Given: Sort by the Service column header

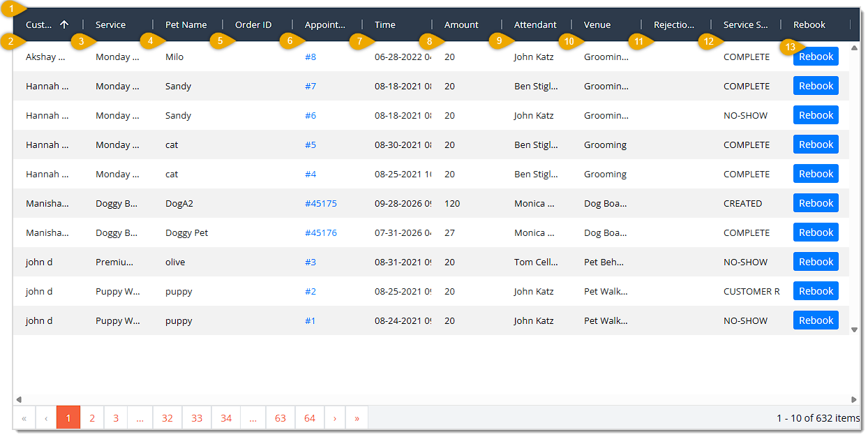Looking at the screenshot, I should 111,24.
